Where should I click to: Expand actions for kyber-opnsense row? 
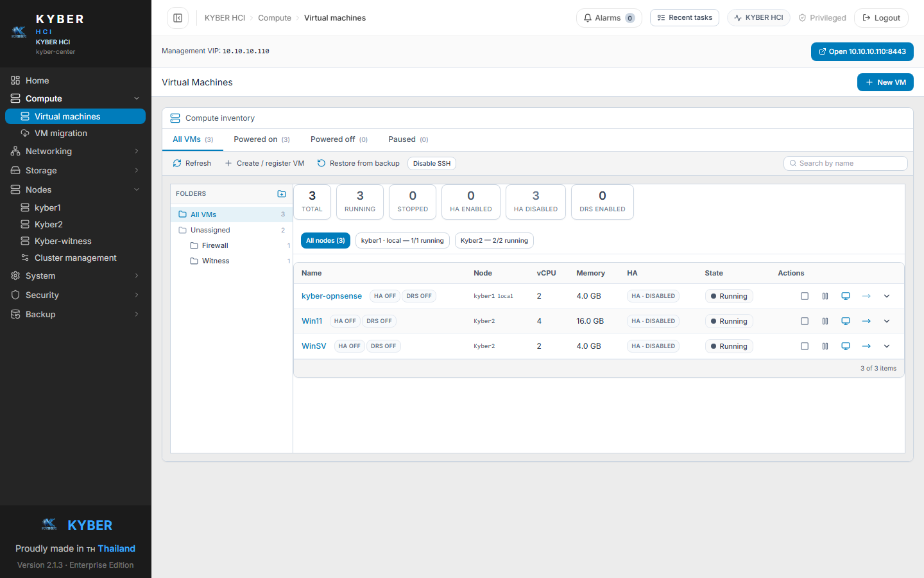coord(887,296)
